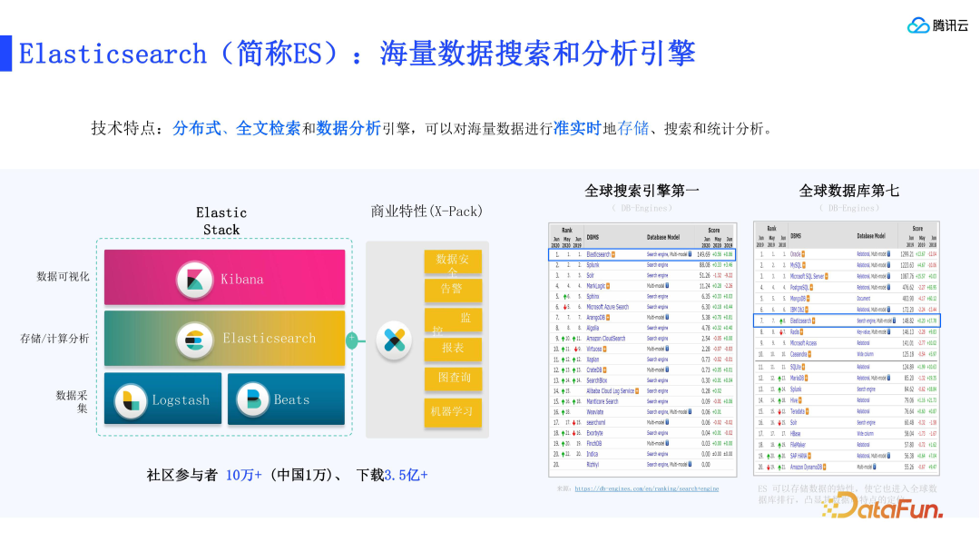Click the green plus connector circle
Viewport: 980px width, 552px height.
click(x=352, y=340)
